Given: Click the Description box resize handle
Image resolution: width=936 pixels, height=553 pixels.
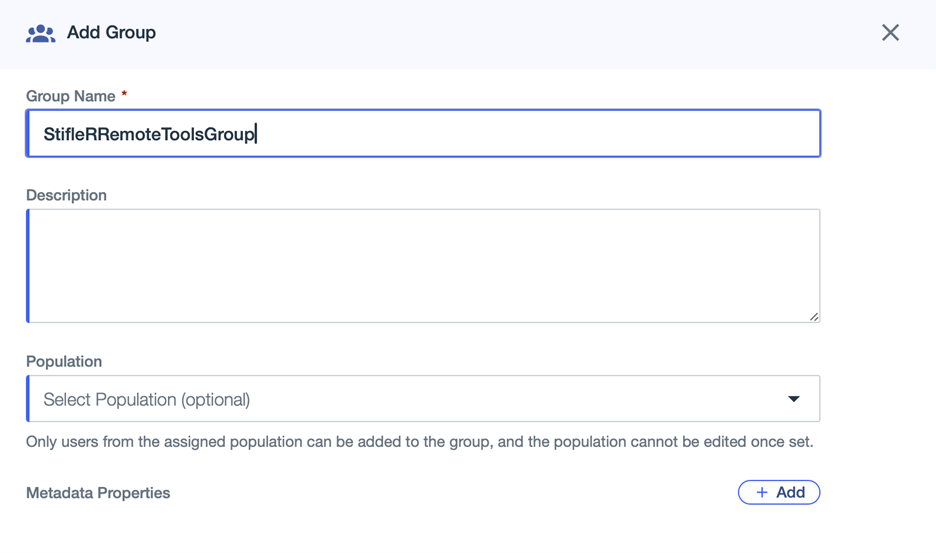Looking at the screenshot, I should click(x=814, y=316).
